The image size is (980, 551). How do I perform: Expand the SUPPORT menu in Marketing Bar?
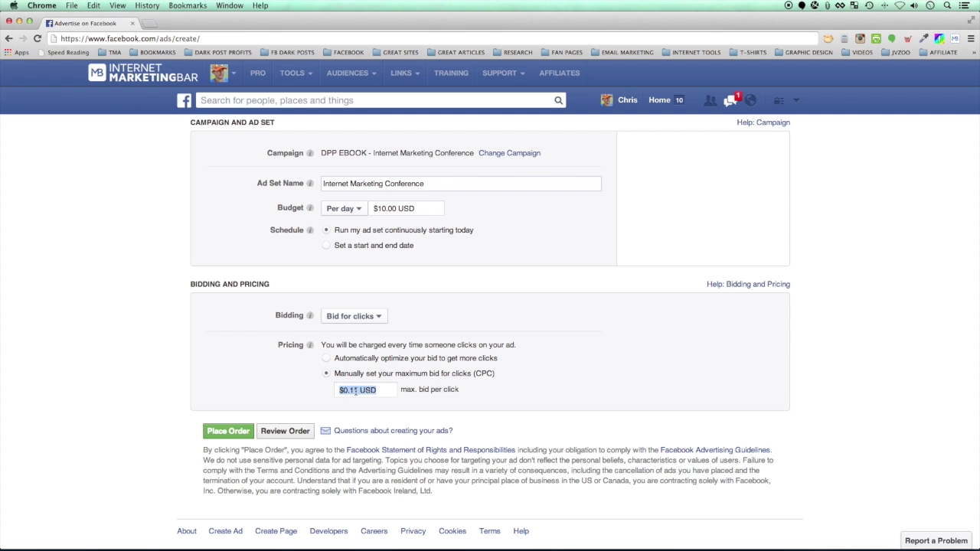coord(504,73)
